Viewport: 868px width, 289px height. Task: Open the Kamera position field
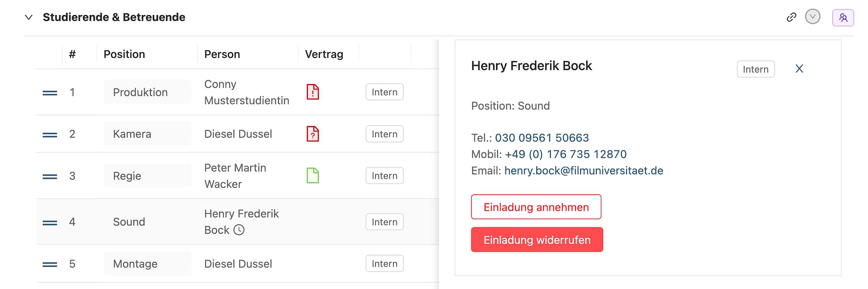(x=147, y=134)
